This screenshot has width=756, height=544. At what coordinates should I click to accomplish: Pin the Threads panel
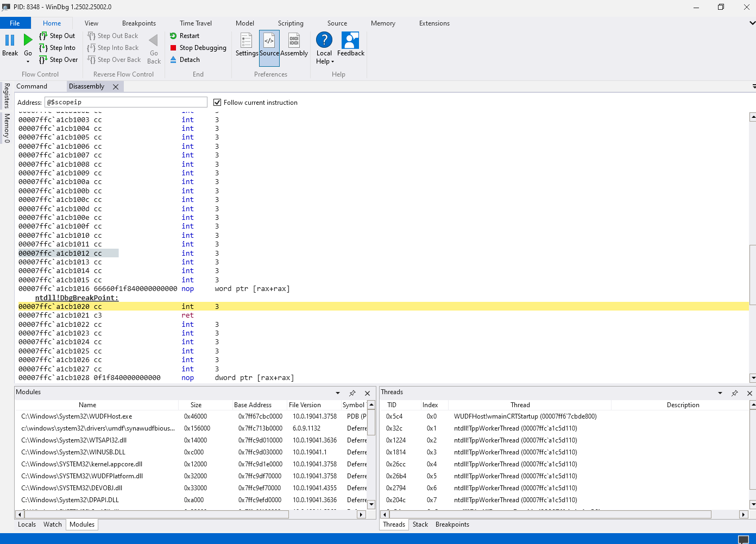coord(735,393)
